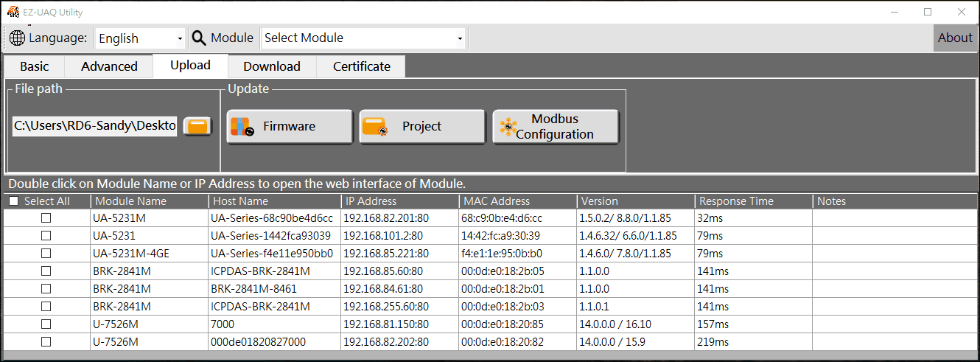980x362 pixels.
Task: Open the Select Module dropdown
Action: click(x=460, y=38)
